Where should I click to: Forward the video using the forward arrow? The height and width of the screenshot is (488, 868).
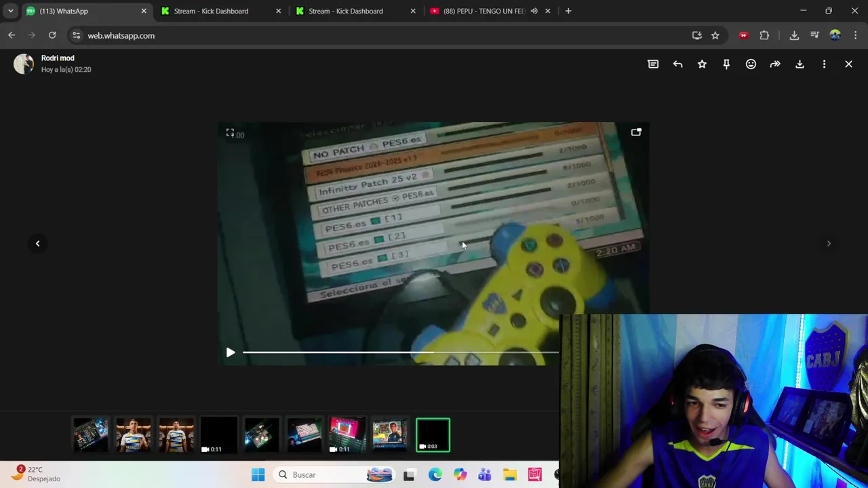pyautogui.click(x=775, y=64)
